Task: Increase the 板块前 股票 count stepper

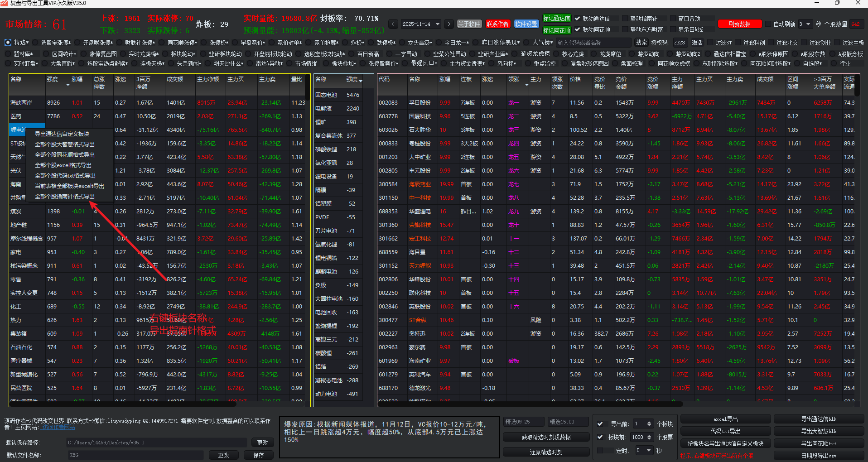Action: [x=649, y=435]
